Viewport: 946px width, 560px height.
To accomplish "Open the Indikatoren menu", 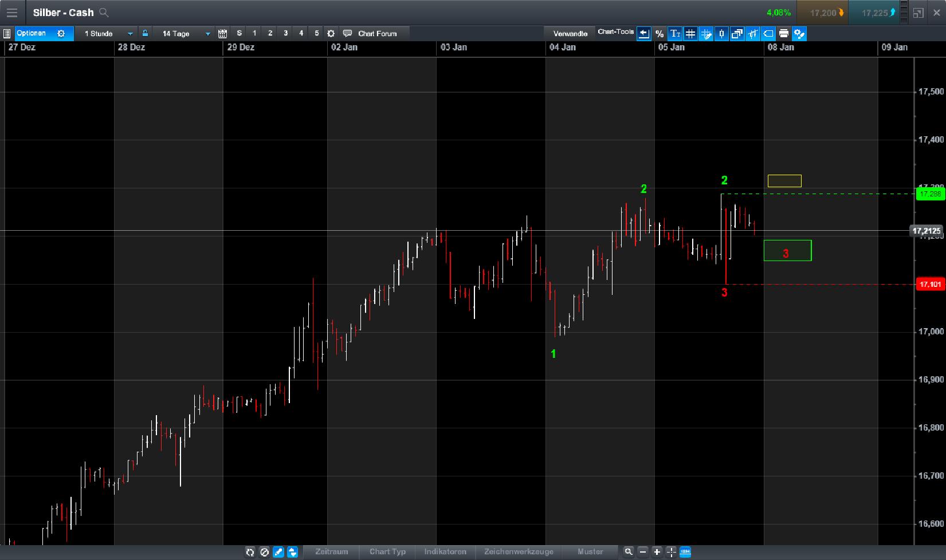I will coord(445,552).
